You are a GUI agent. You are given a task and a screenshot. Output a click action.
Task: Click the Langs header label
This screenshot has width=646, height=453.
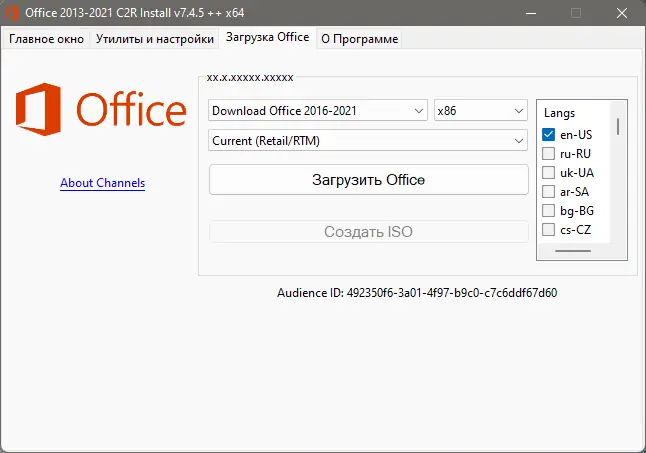tap(559, 113)
